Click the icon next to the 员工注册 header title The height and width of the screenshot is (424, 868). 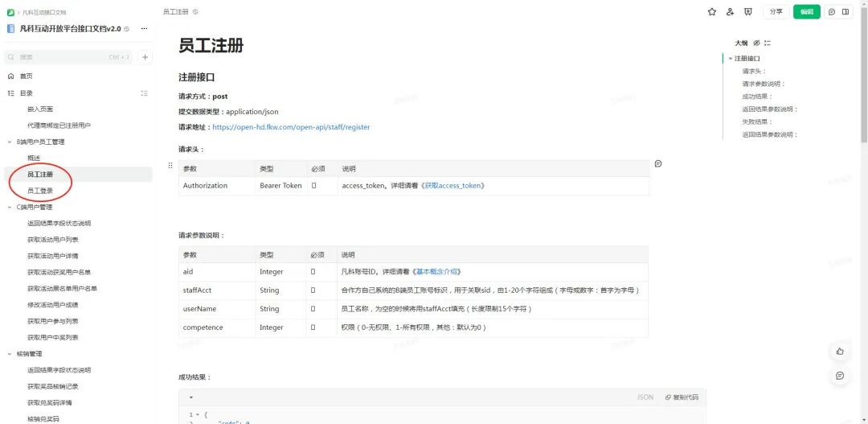pyautogui.click(x=195, y=11)
